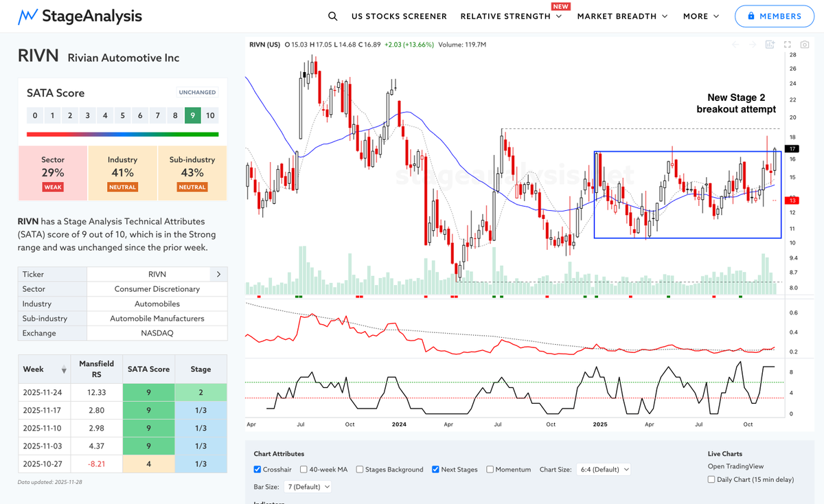
Task: Click SATA score number 5
Action: pos(122,115)
